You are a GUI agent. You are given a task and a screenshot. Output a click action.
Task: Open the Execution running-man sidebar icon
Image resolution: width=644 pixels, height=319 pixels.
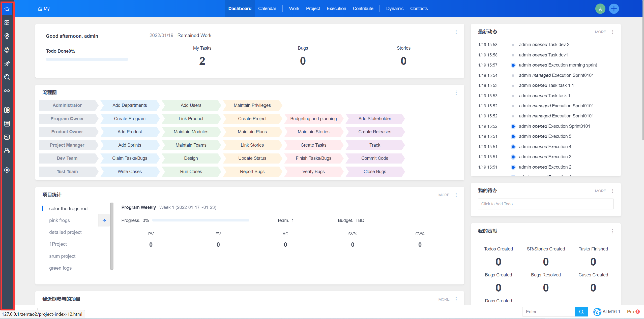(7, 63)
